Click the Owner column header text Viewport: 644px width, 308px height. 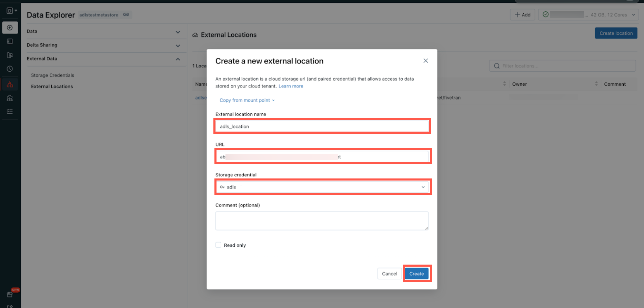tap(520, 84)
